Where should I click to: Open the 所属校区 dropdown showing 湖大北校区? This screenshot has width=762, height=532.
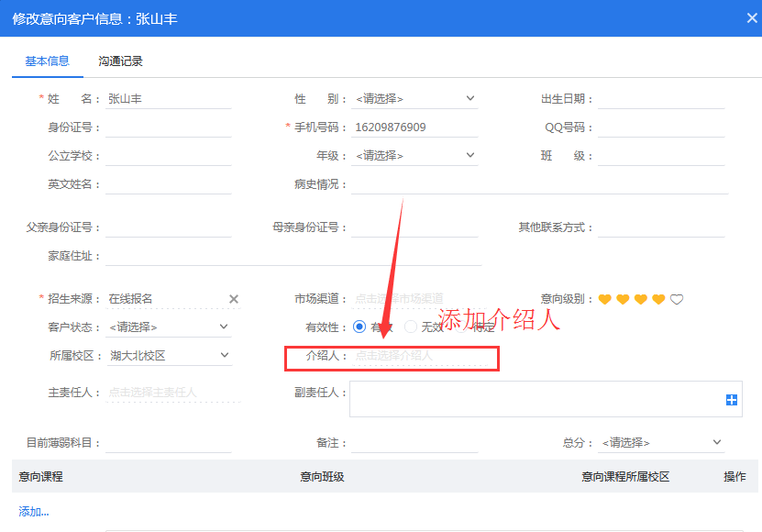pos(169,356)
